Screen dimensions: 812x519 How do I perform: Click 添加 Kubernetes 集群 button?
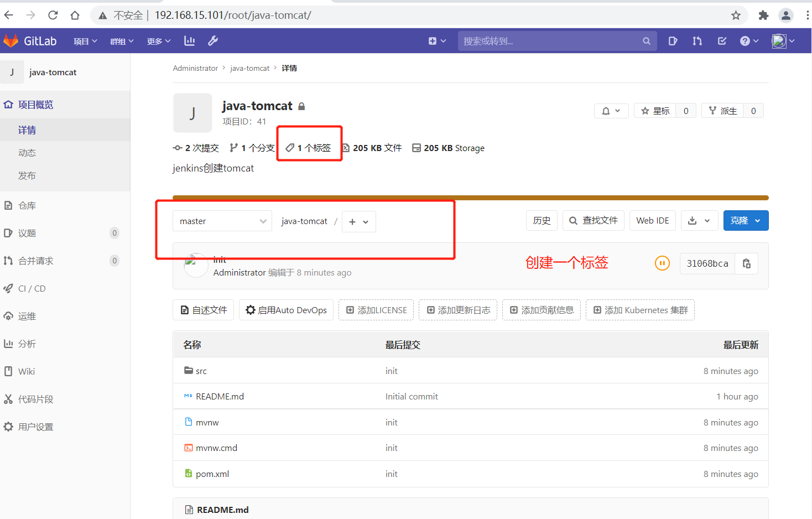(x=640, y=310)
